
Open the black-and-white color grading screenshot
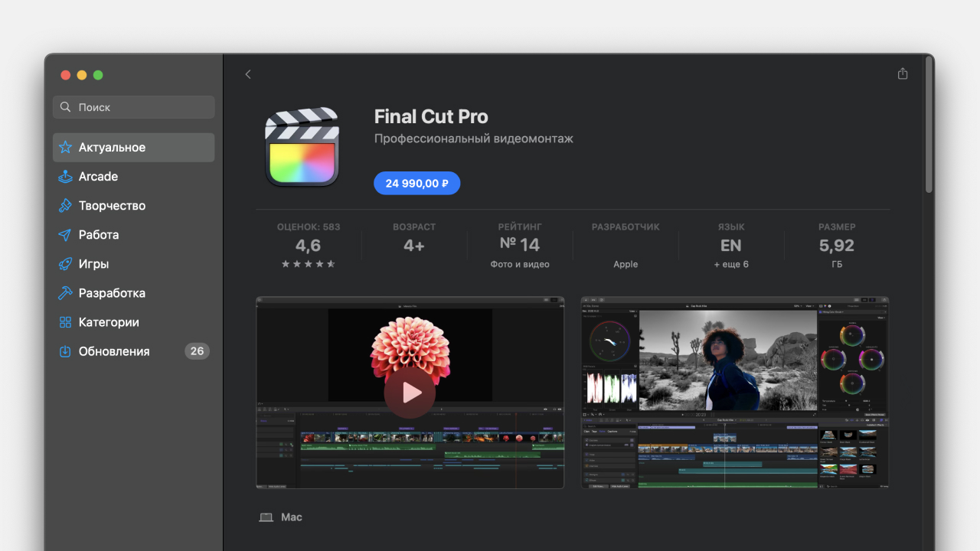pyautogui.click(x=734, y=393)
